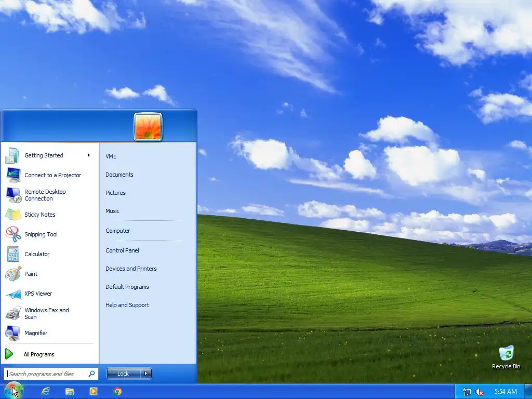The image size is (532, 399).
Task: Click the Snipping Tool text label
Action: 41,234
